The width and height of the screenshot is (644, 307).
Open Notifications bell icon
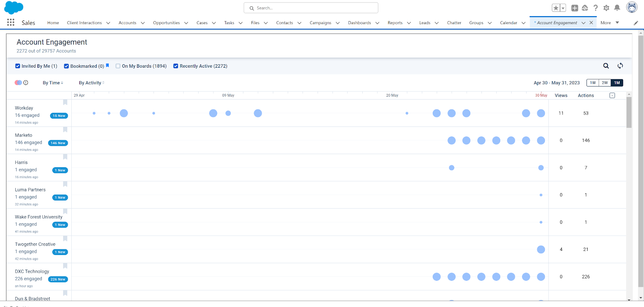click(x=617, y=8)
